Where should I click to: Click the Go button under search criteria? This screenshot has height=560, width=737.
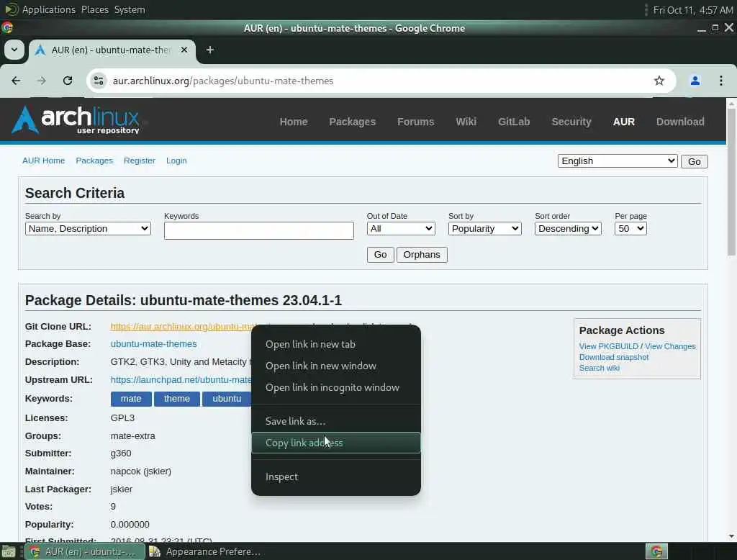[x=380, y=255]
